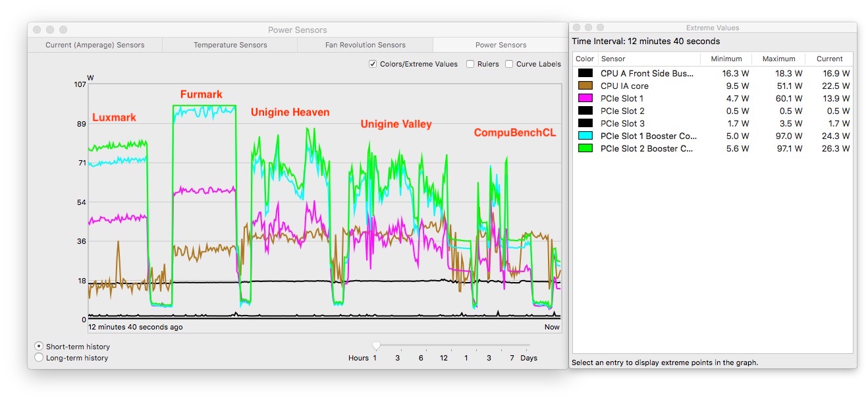Turn on the Curve Labels checkbox
The height and width of the screenshot is (402, 868).
[x=509, y=64]
